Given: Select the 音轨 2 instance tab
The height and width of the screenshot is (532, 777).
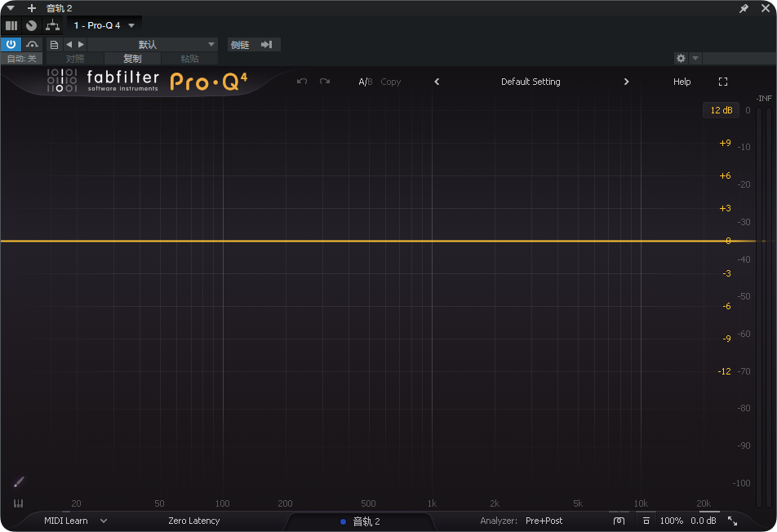Looking at the screenshot, I should coord(360,521).
